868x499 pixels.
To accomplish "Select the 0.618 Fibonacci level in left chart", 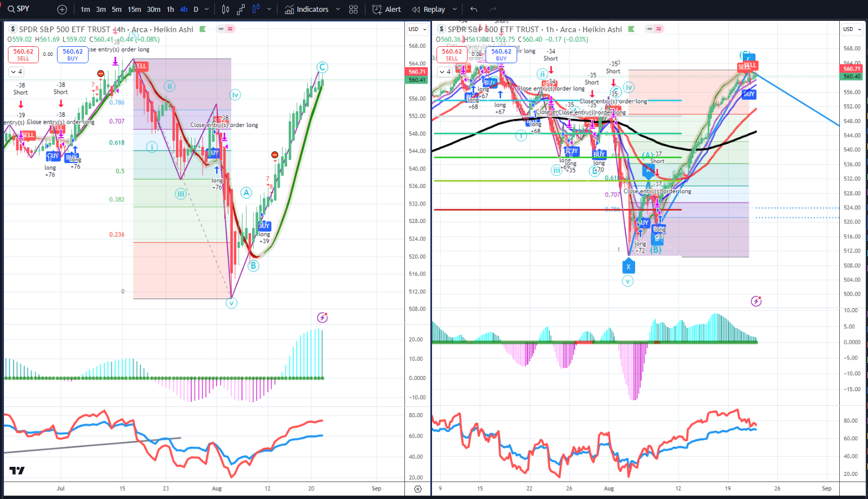I will coord(117,143).
